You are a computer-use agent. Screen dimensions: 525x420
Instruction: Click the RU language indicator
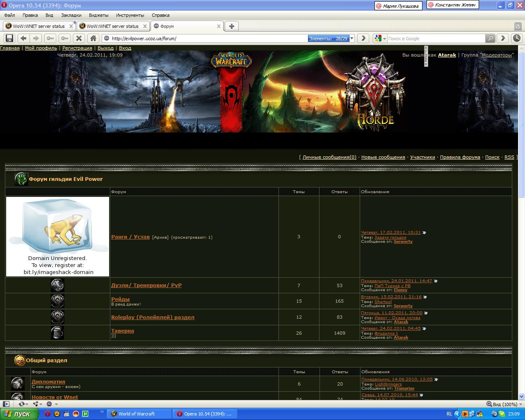[449, 414]
